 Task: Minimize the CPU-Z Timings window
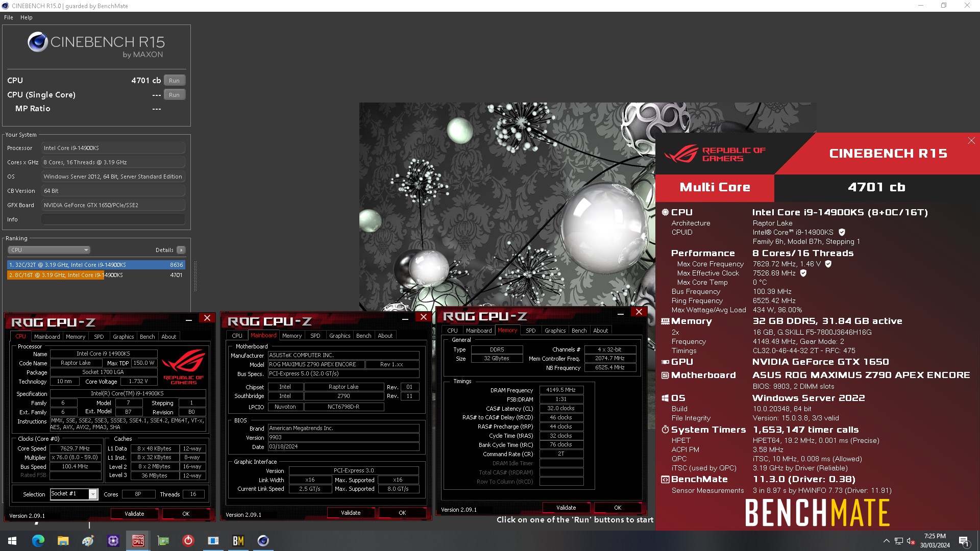pyautogui.click(x=621, y=313)
